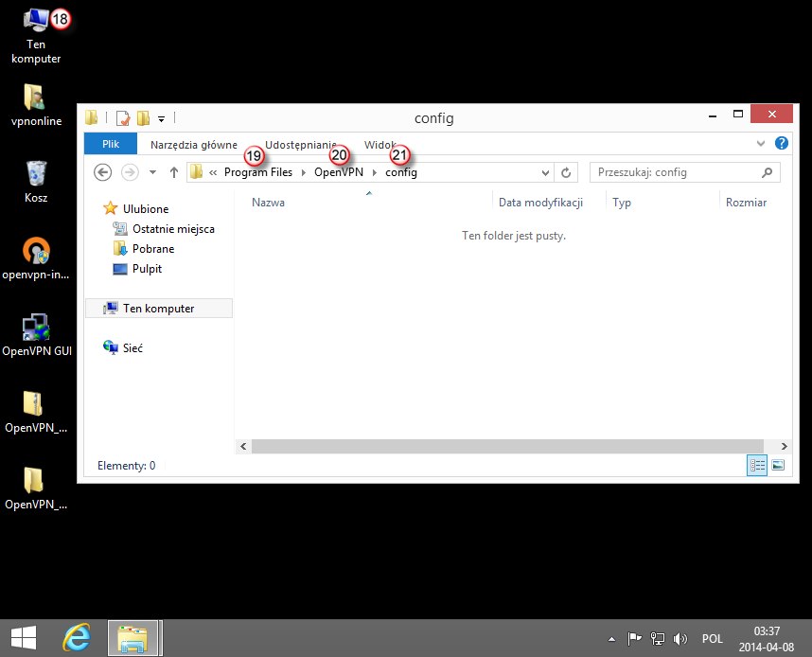Open the Plik menu

[x=111, y=144]
